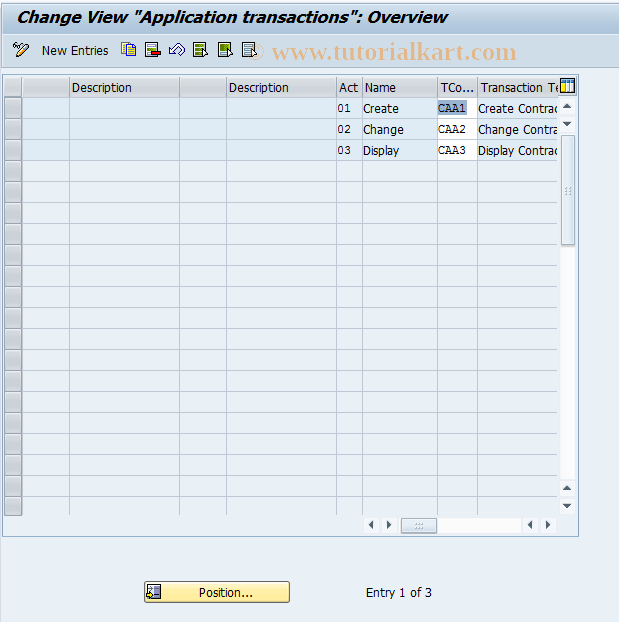Image resolution: width=619 pixels, height=622 pixels.
Task: Click the Select Block icon
Action: coord(225,50)
